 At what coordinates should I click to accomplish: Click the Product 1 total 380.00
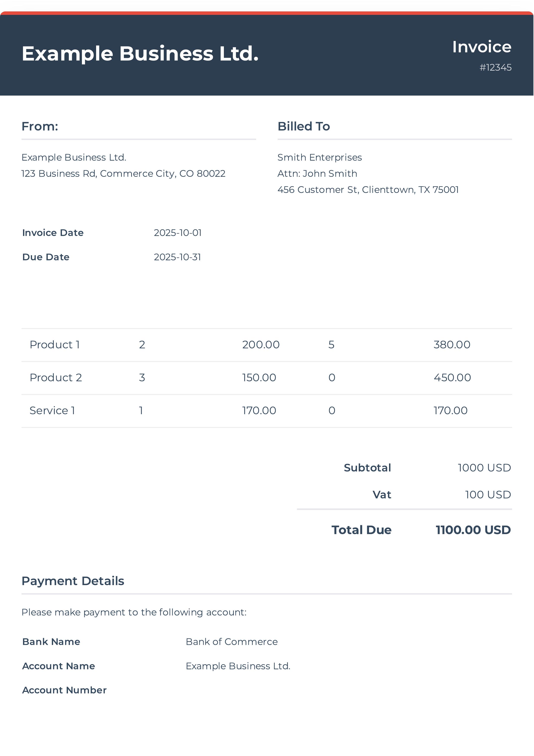[451, 345]
